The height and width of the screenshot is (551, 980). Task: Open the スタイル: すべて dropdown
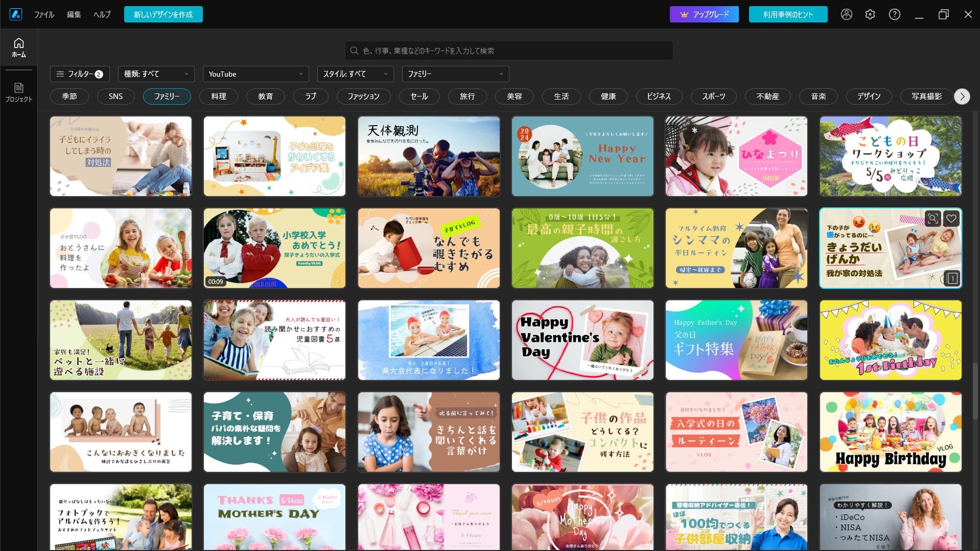point(356,74)
